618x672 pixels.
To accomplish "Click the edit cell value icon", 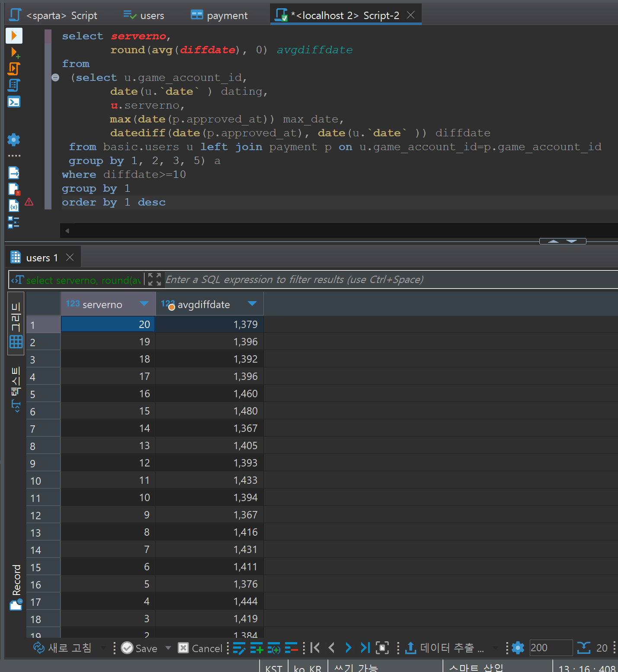I will (x=239, y=648).
